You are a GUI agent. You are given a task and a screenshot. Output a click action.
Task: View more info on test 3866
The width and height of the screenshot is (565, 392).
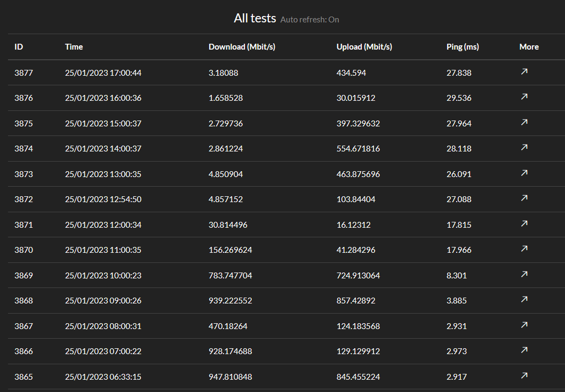coord(524,350)
